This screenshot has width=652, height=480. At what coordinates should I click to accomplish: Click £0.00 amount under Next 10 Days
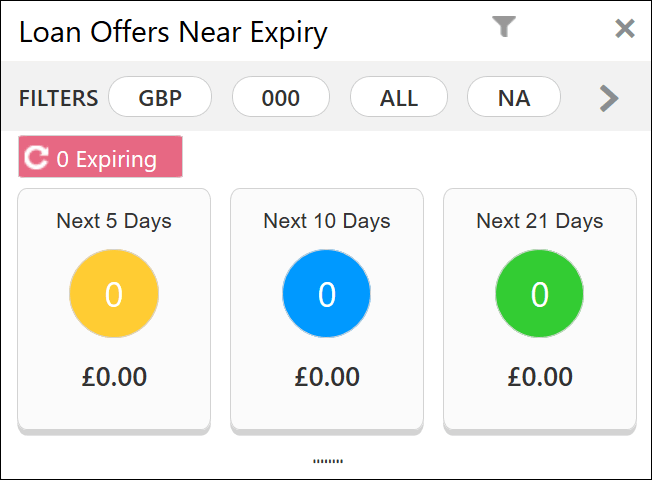tap(327, 377)
